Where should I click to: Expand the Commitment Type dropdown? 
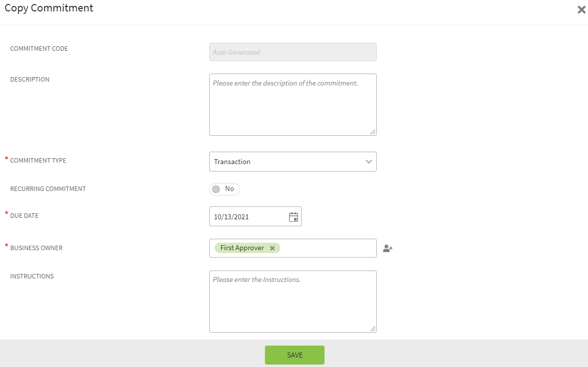[x=368, y=162]
